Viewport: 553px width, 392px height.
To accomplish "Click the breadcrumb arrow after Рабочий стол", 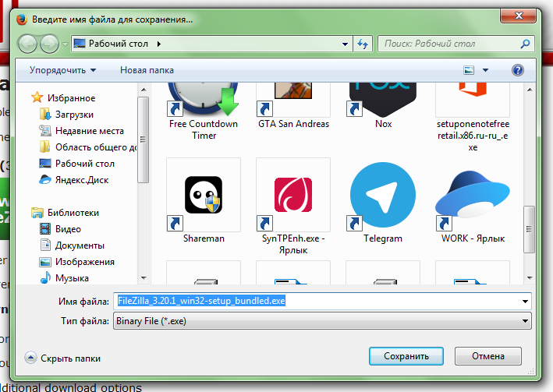I will tap(159, 44).
